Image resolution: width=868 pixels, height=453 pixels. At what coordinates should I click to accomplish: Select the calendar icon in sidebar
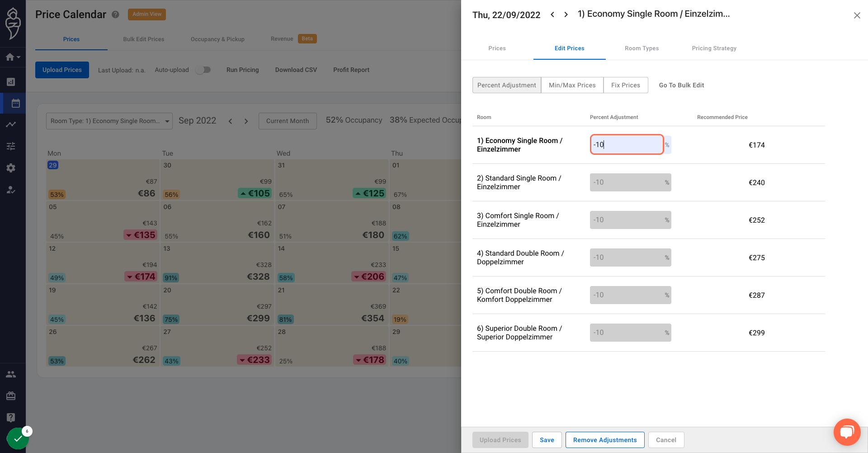15,103
